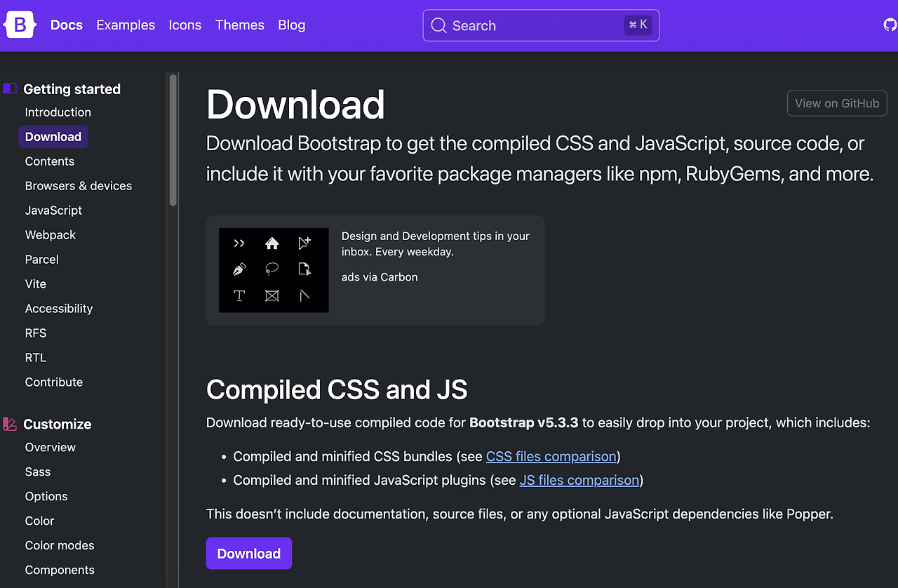Open Browsers & devices sidebar link
This screenshot has height=588, width=898.
(x=79, y=186)
